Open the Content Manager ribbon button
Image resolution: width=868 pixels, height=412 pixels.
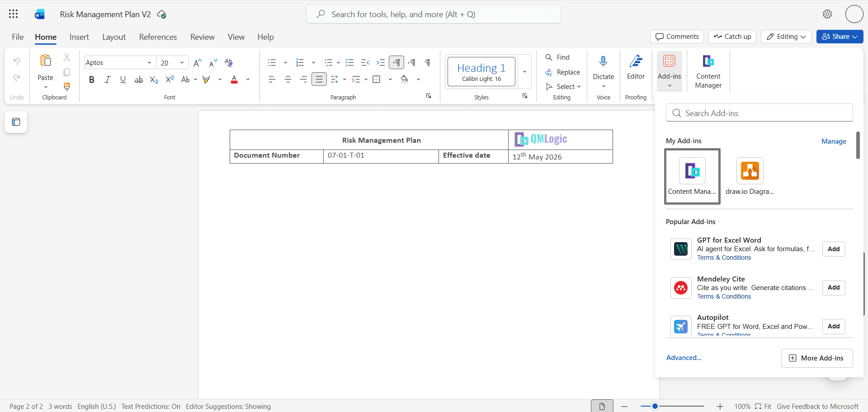[x=708, y=71]
